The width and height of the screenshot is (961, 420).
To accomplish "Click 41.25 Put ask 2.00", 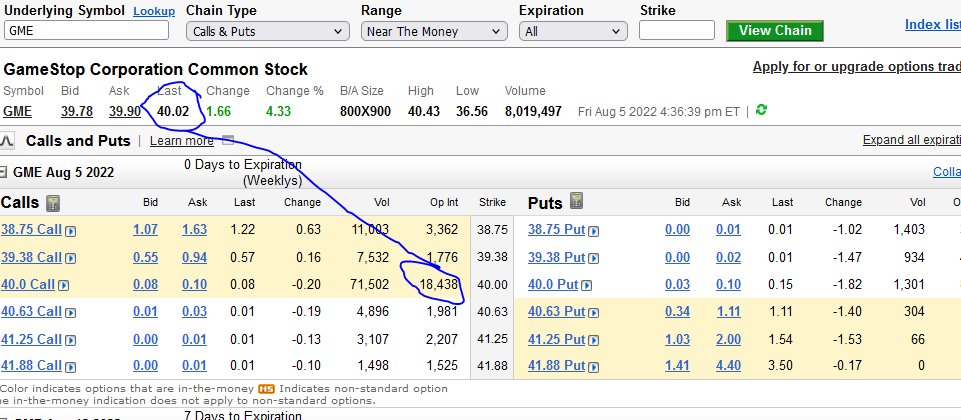I will 728,339.
